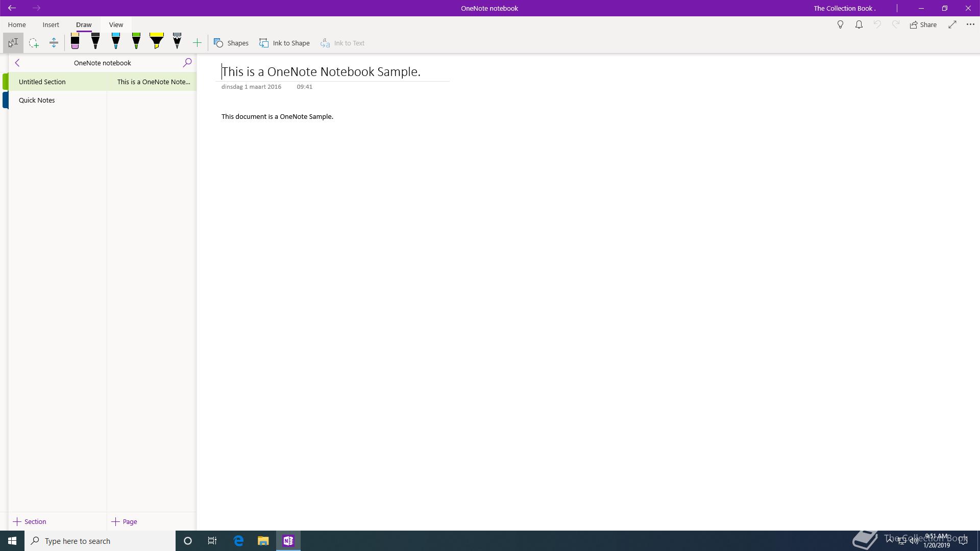The width and height of the screenshot is (980, 551).
Task: Pick the black pen
Action: [x=95, y=42]
